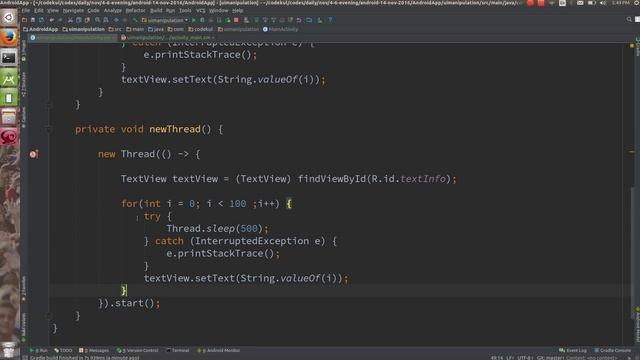
Task: Click the green Run app button
Action: 194,20
